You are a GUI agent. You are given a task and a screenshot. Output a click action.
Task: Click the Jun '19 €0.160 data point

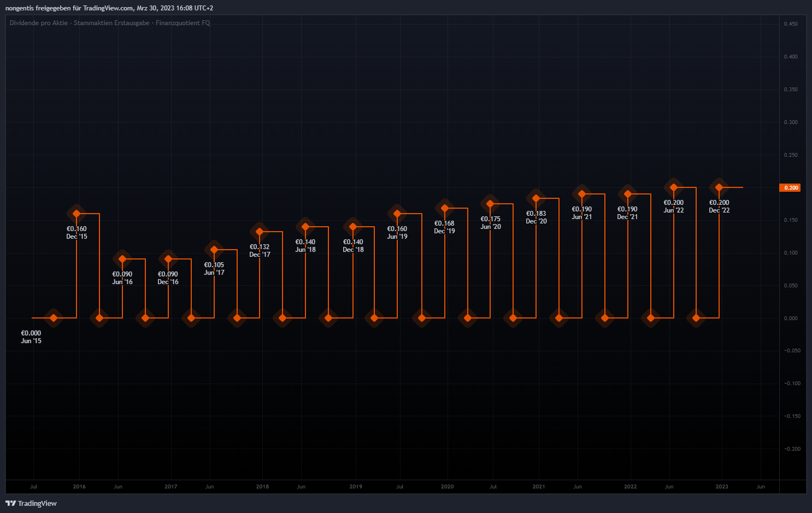[x=397, y=214]
